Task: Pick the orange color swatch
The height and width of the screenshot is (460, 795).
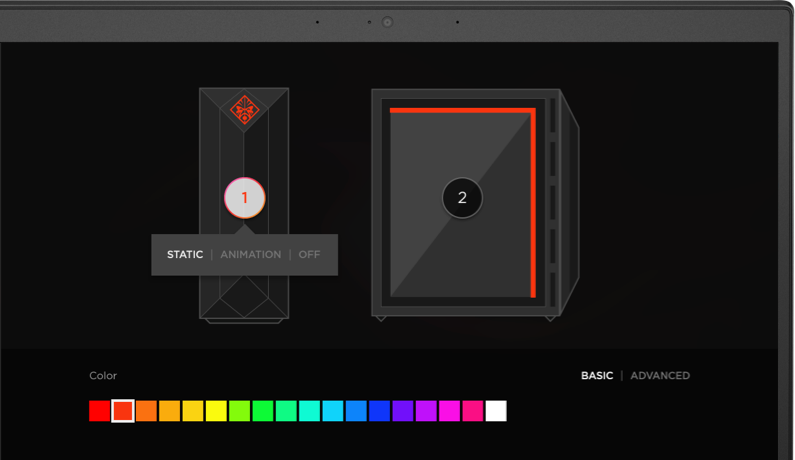Action: (146, 411)
